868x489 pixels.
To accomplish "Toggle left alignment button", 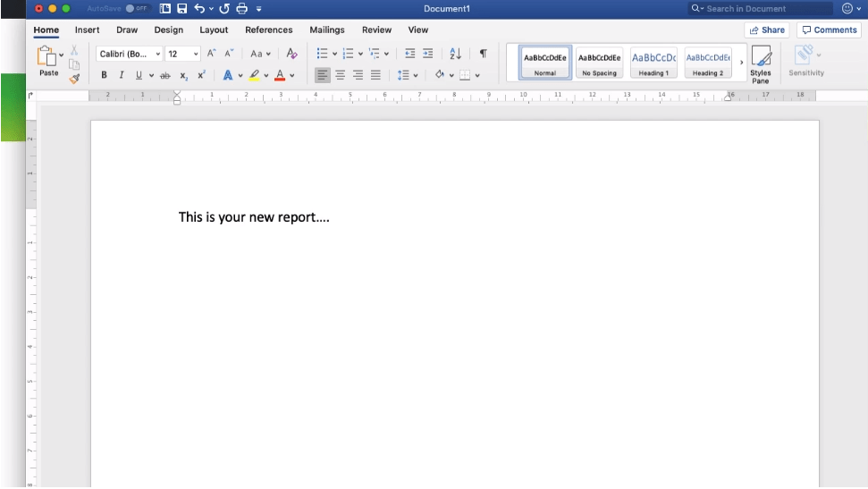I will (x=322, y=75).
